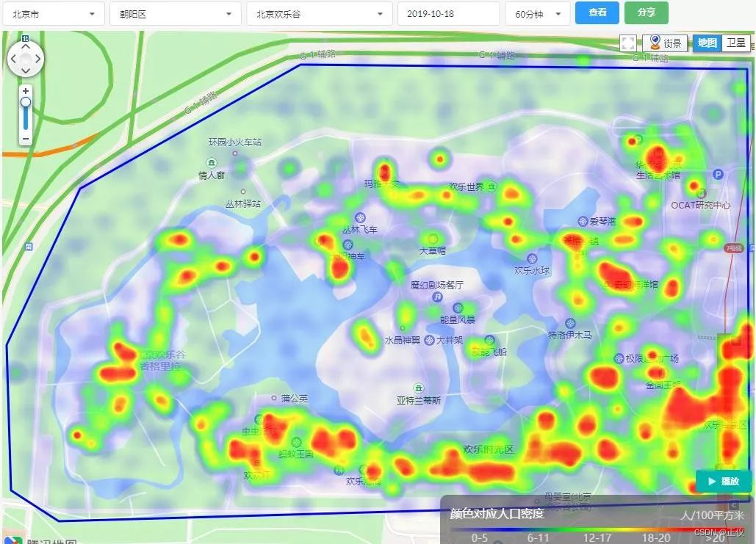756x544 pixels.
Task: Click the 18-20 density legend value
Action: [655, 537]
